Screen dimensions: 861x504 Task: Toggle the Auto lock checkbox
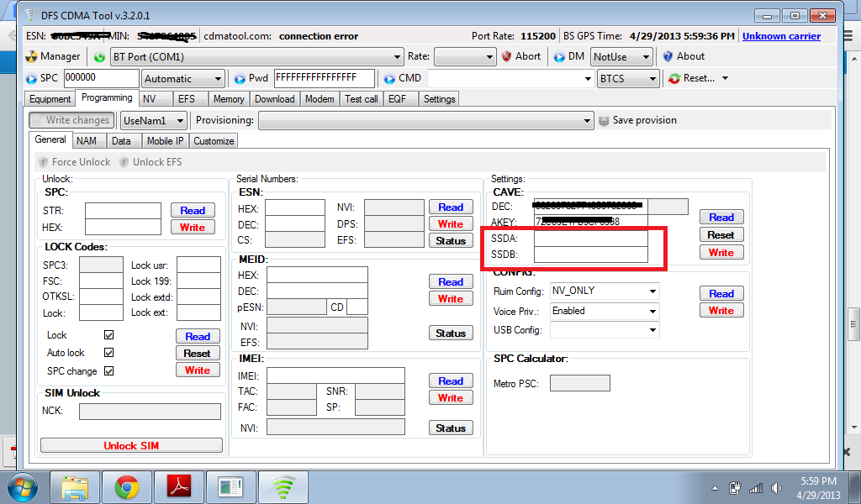tap(108, 353)
